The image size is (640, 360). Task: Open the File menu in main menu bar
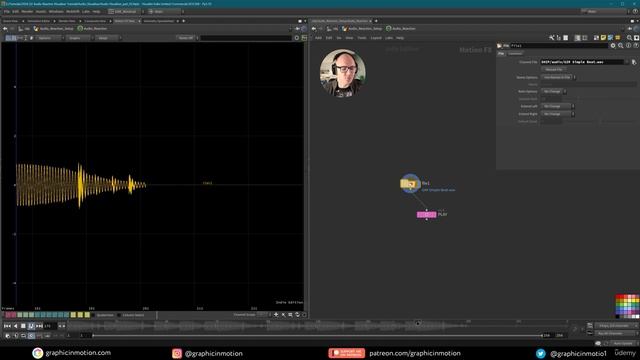[x=7, y=11]
